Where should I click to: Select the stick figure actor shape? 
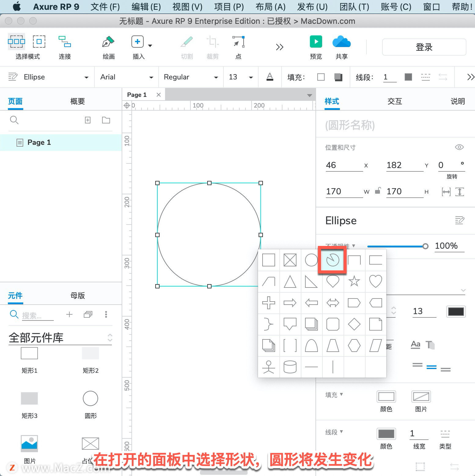point(268,367)
